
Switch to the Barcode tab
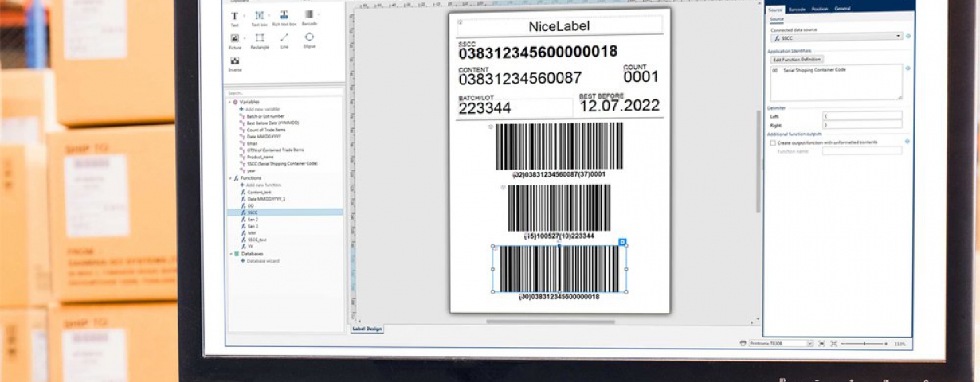pos(797,9)
